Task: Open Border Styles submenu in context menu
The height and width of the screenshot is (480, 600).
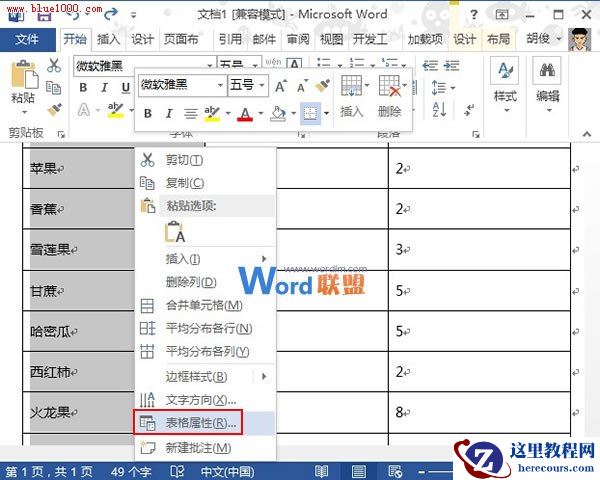Action: (x=205, y=377)
